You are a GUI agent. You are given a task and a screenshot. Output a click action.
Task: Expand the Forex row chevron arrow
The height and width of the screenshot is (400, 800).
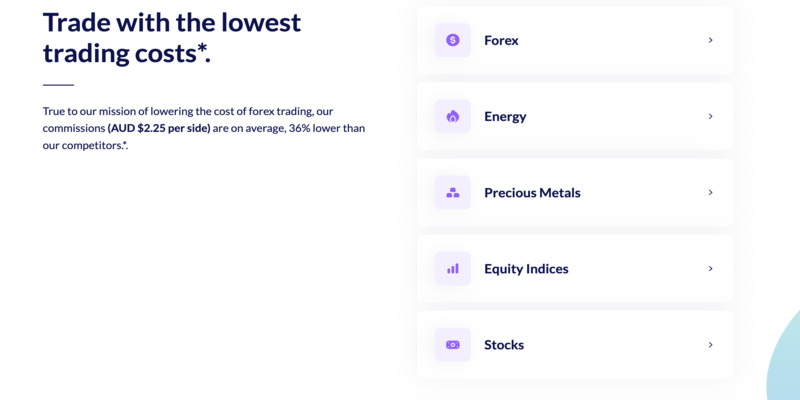click(x=710, y=40)
